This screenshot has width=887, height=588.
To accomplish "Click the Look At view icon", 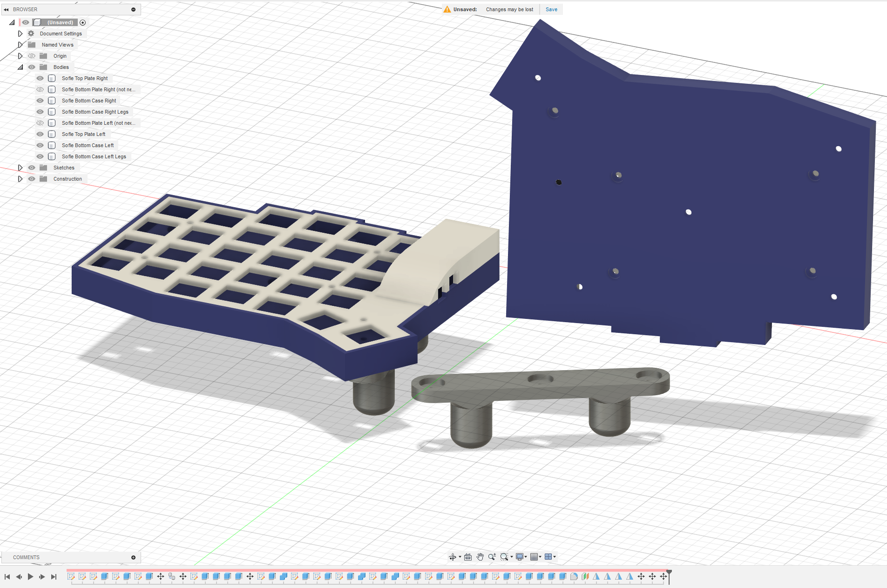I will 468,557.
